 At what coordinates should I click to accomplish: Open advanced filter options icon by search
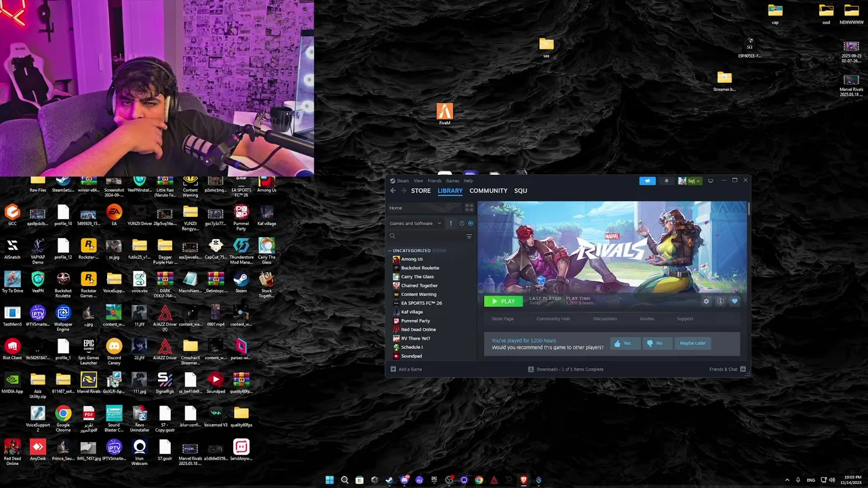click(469, 236)
